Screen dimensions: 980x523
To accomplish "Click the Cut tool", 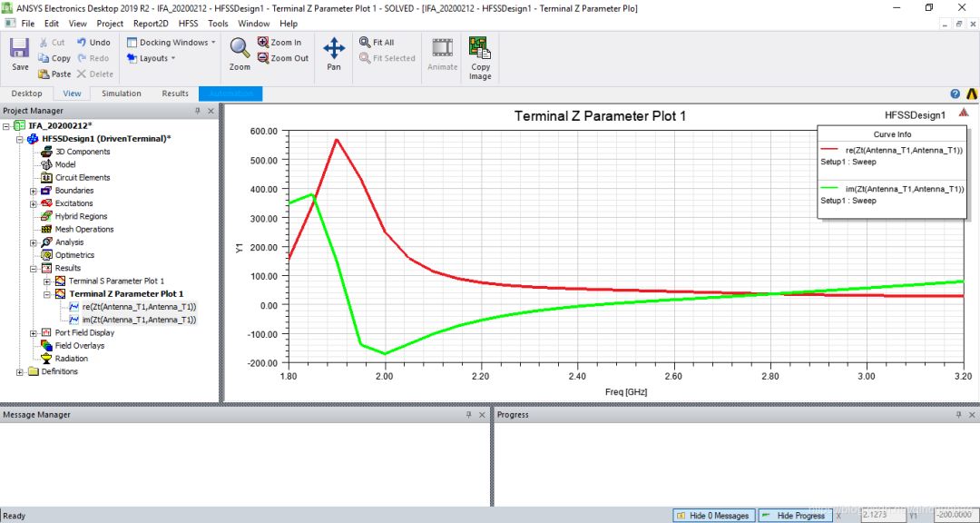I will (x=51, y=43).
